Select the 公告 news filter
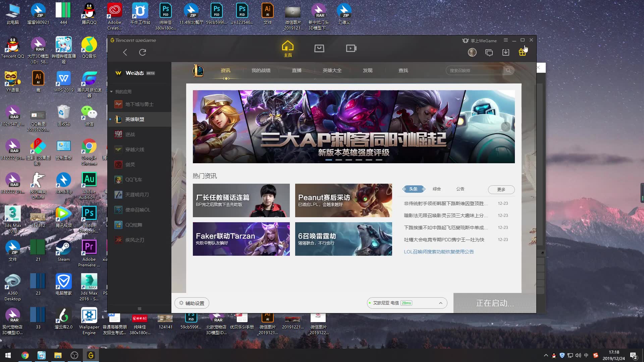This screenshot has height=362, width=644. click(460, 189)
